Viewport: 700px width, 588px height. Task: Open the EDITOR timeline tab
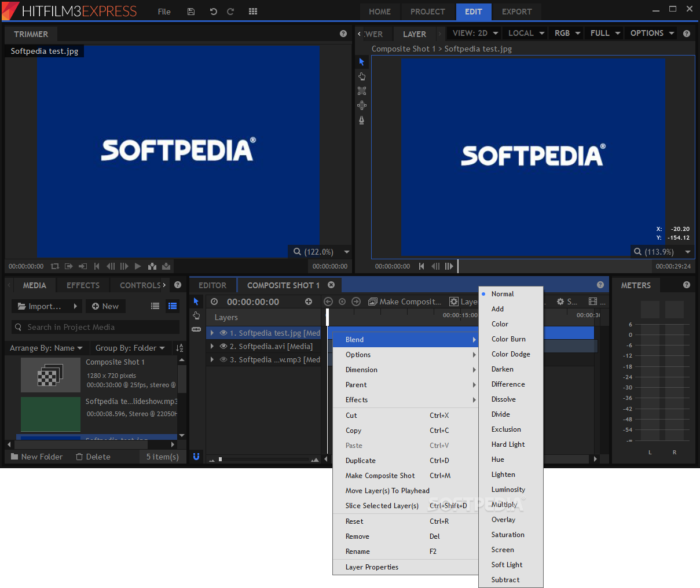click(x=212, y=285)
